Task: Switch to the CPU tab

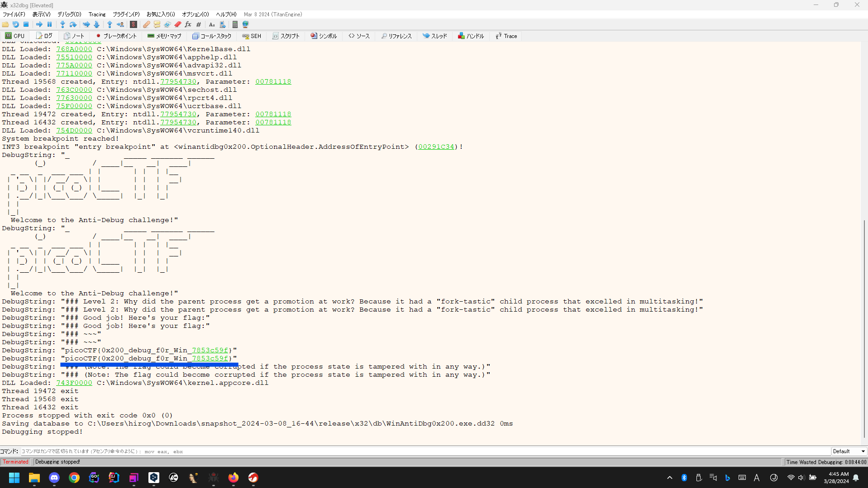Action: point(15,36)
